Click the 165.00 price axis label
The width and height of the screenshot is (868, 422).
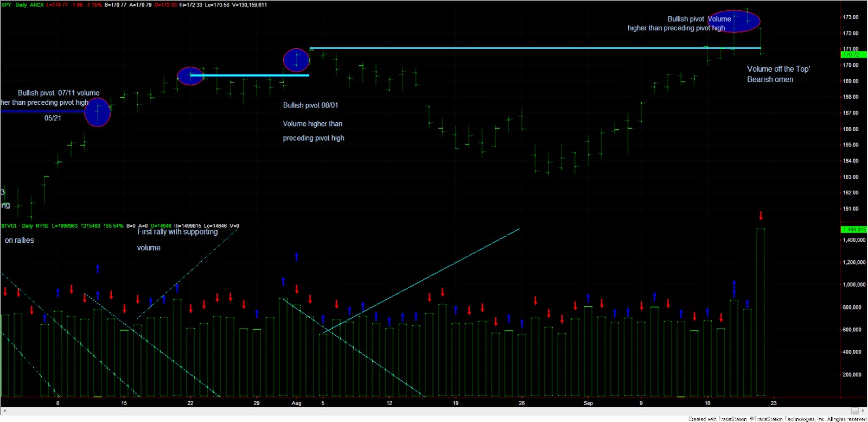(x=851, y=145)
